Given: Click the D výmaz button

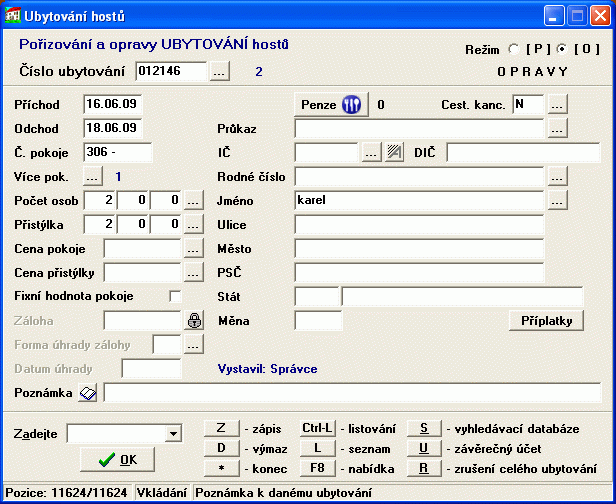Looking at the screenshot, I should tap(222, 448).
